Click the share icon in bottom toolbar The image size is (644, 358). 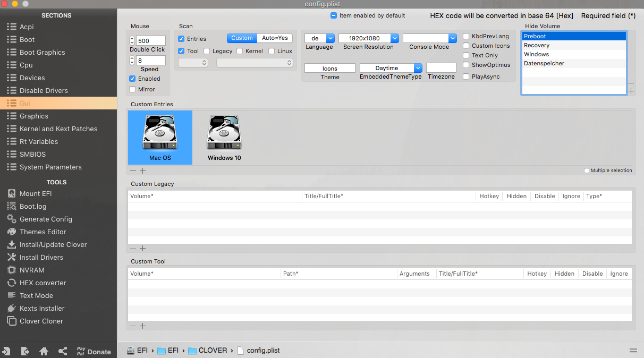[x=63, y=352]
